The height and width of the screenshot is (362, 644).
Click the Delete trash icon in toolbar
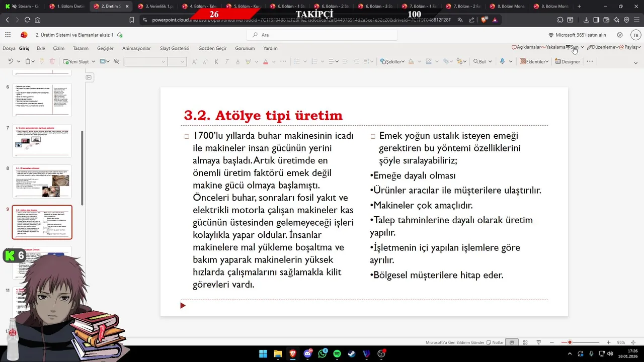click(52, 61)
